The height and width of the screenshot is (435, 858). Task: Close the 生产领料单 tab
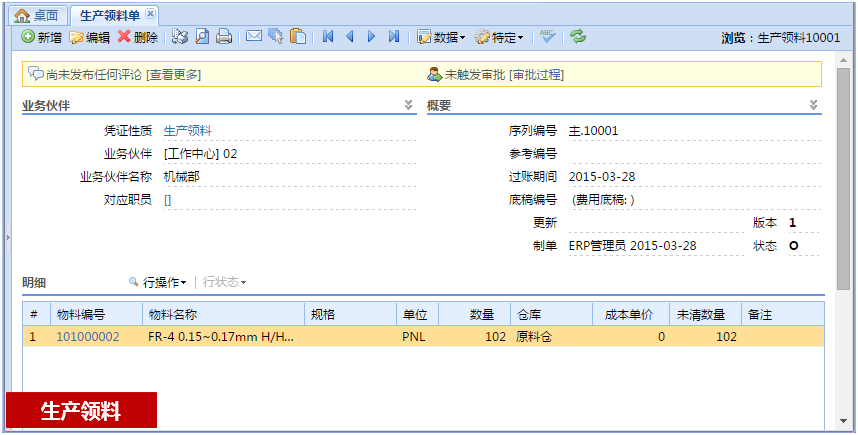click(150, 14)
